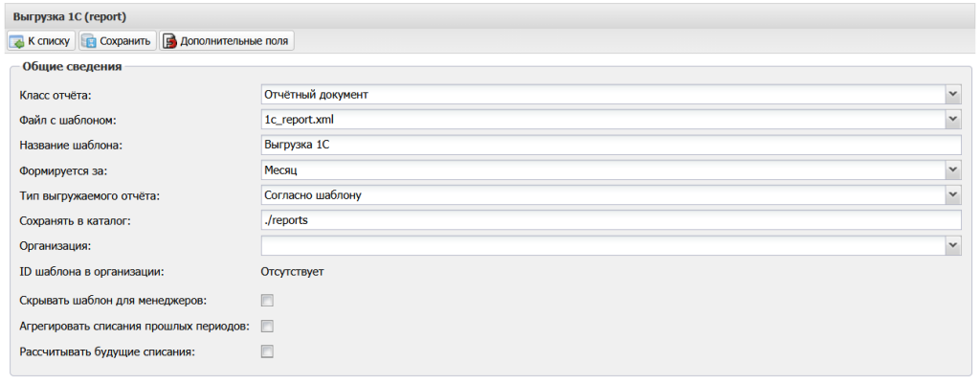This screenshot has width=980, height=385.
Task: Toggle 'Агрегировать списания прошлых периодов' checkbox
Action: click(x=268, y=326)
